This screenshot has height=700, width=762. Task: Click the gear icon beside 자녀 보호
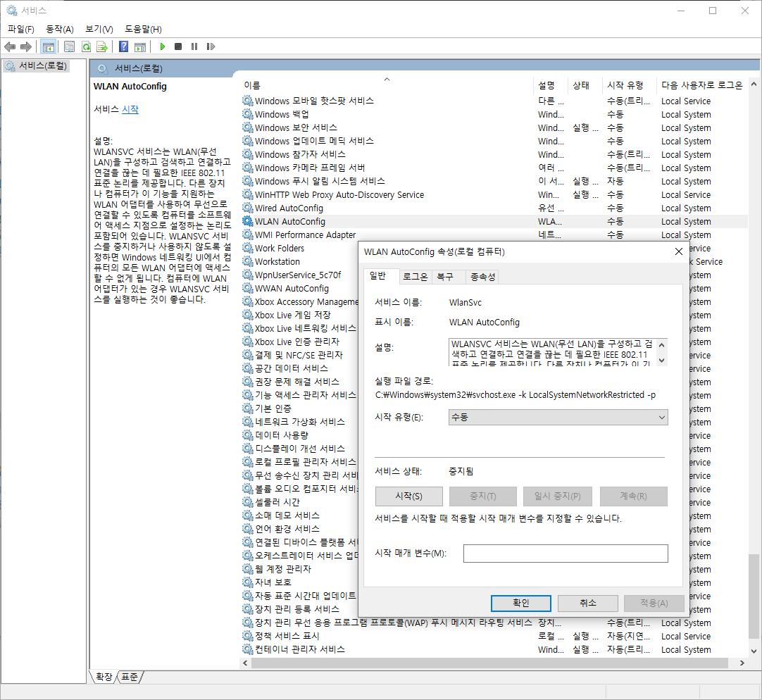(x=248, y=582)
